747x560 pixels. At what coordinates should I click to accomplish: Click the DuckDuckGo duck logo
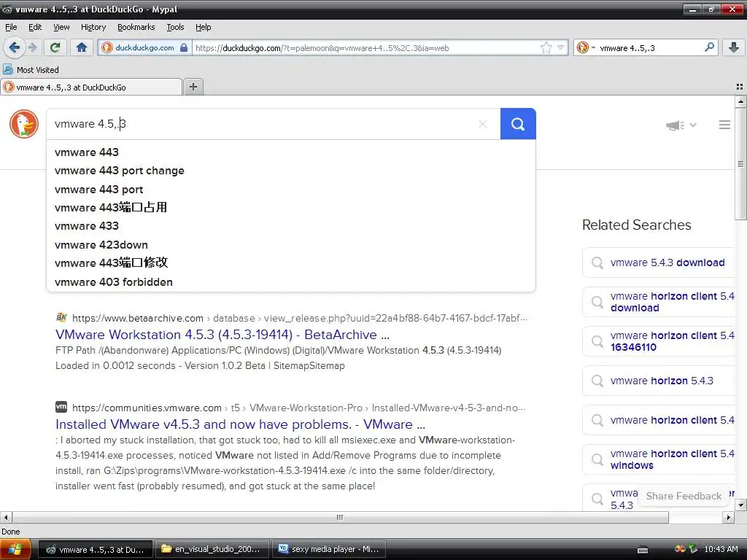(24, 124)
